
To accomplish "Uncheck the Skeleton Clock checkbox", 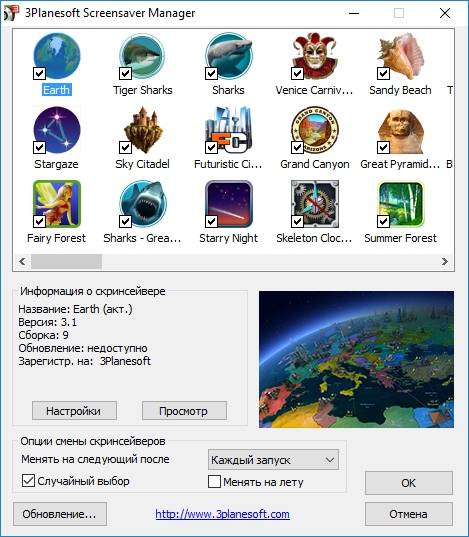I will [x=297, y=221].
